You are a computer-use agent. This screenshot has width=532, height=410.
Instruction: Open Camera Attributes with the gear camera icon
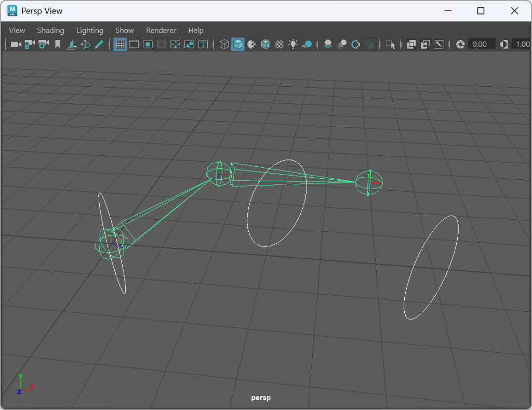(44, 44)
